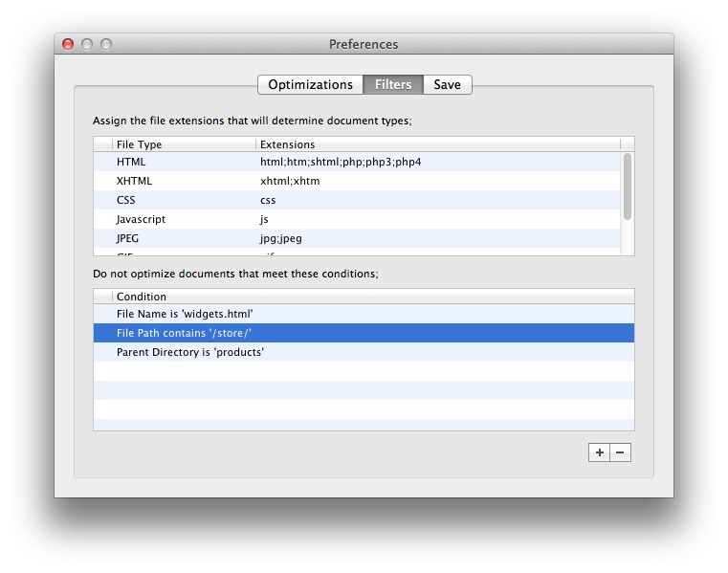Select the Javascript file type row

(357, 219)
